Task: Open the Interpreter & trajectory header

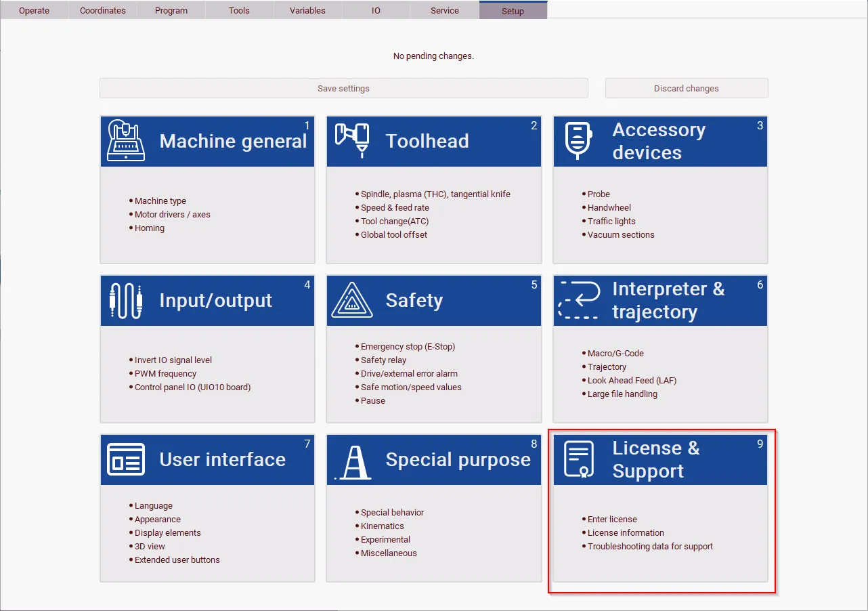Action: (660, 300)
